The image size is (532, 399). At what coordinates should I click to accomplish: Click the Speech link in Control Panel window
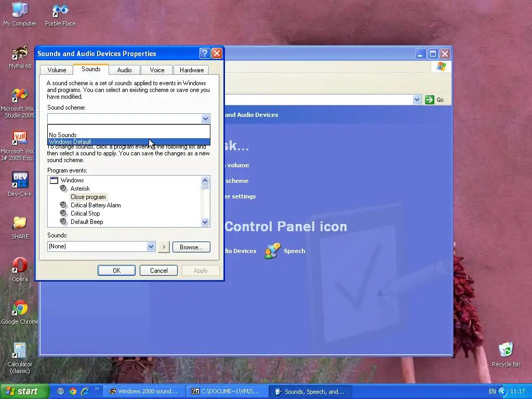(294, 251)
